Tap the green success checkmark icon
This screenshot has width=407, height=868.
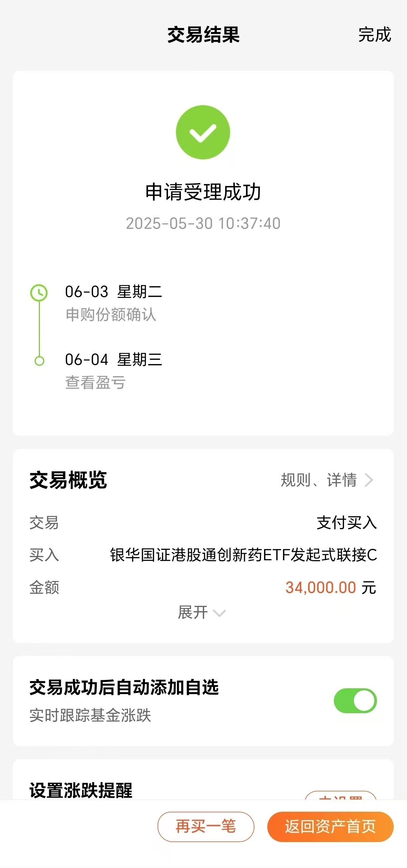pos(203,132)
